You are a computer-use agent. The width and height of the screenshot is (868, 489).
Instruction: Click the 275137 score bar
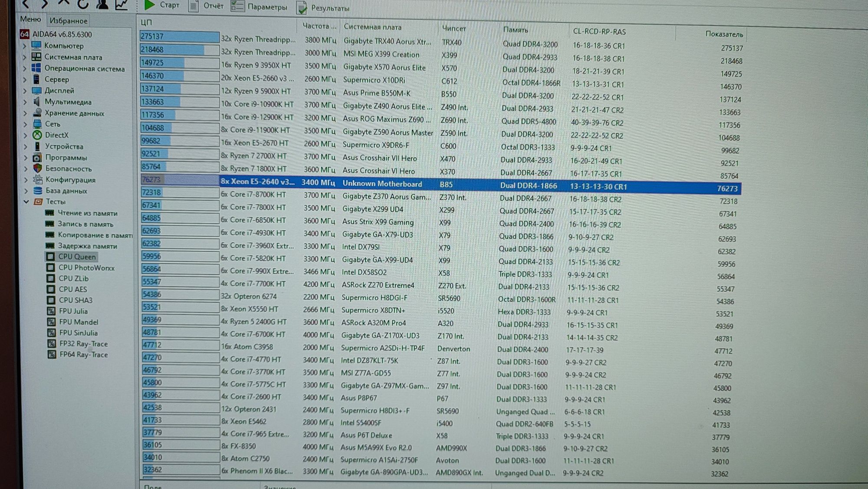click(x=179, y=37)
